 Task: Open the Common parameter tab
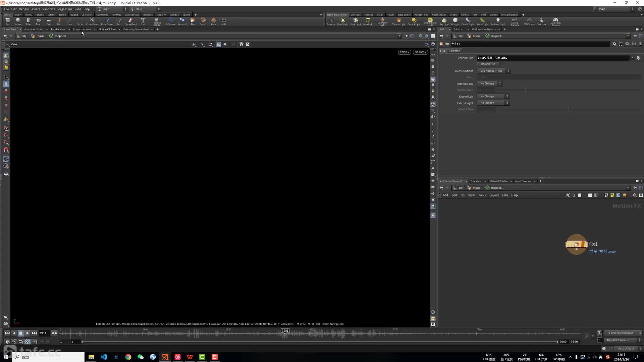(x=454, y=51)
